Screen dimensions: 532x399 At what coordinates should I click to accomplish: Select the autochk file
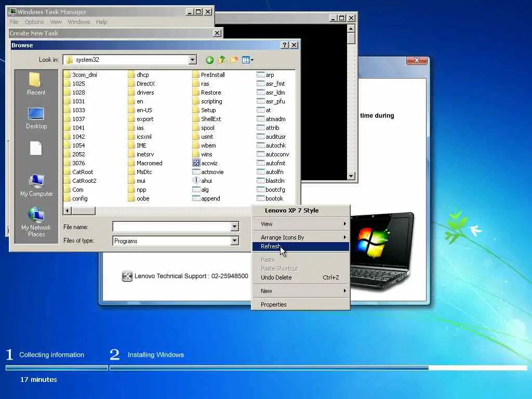pos(271,145)
